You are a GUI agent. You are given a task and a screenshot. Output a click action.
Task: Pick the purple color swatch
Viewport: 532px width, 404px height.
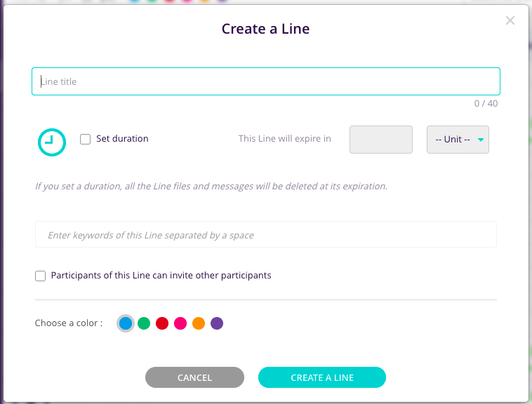217,323
